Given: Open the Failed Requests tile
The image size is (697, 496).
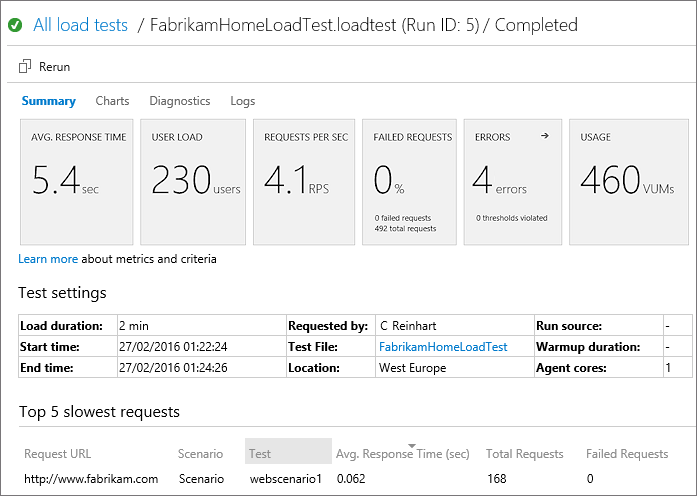Looking at the screenshot, I should tap(410, 181).
